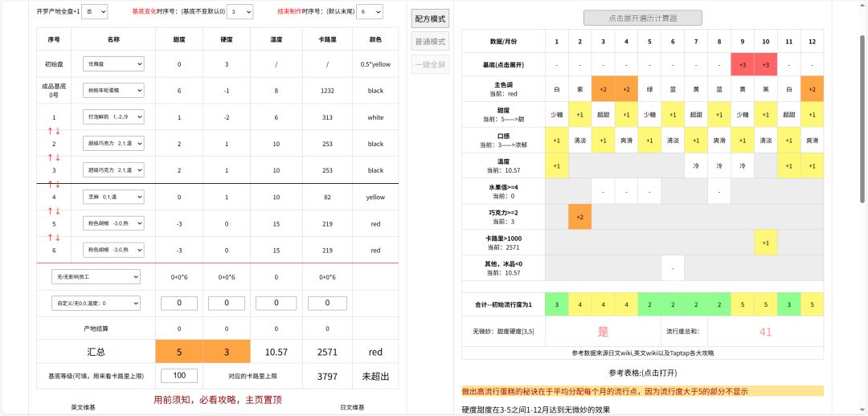Click the 用前须知,必看攻略,主页置顶 notice
This screenshot has width=868, height=416.
click(219, 399)
